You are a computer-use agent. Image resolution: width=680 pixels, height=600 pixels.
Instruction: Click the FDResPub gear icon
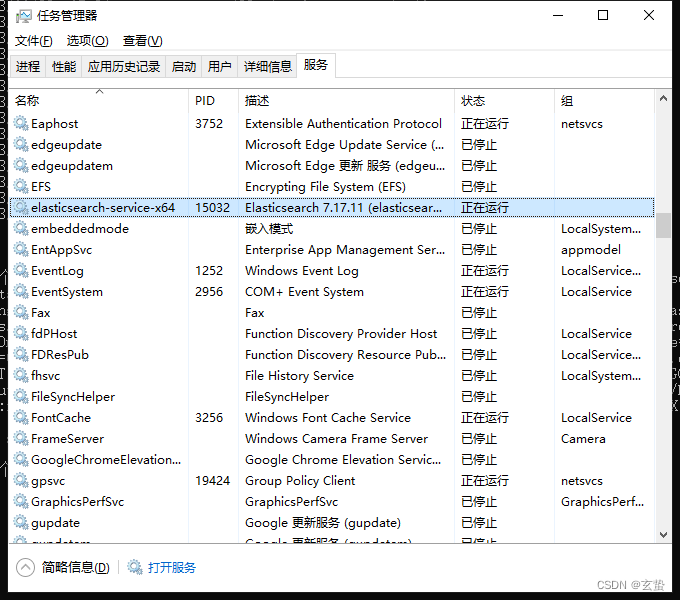point(21,355)
